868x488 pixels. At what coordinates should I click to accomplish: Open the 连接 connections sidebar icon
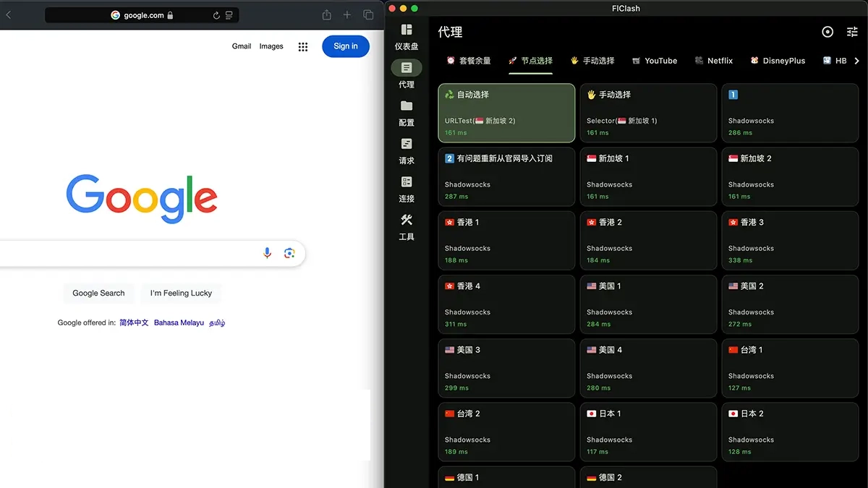tap(407, 182)
